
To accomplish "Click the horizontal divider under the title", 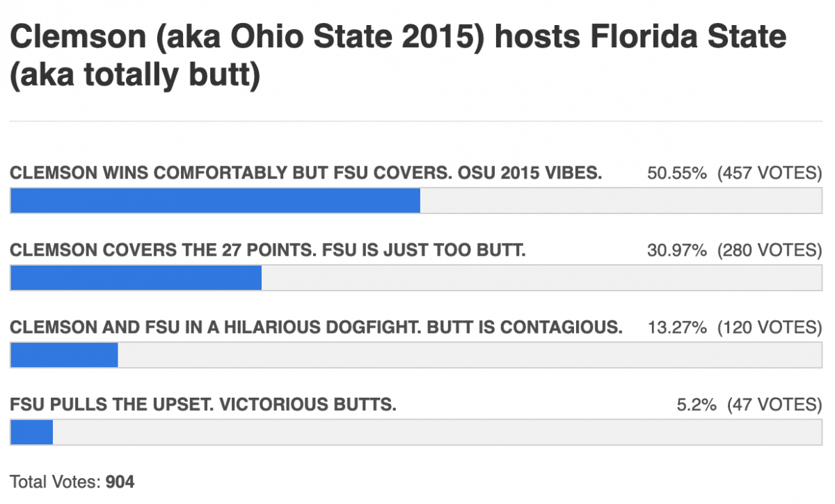I will click(416, 121).
